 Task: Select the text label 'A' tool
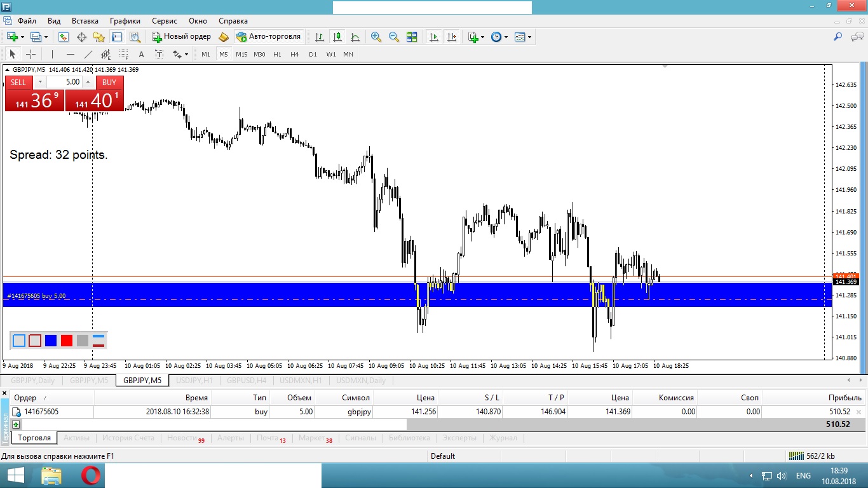(x=141, y=55)
